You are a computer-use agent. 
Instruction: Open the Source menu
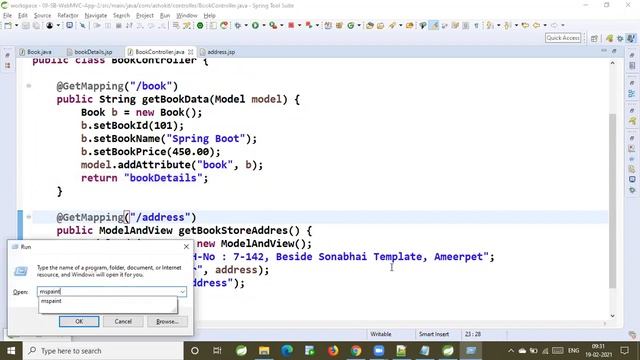tap(42, 16)
